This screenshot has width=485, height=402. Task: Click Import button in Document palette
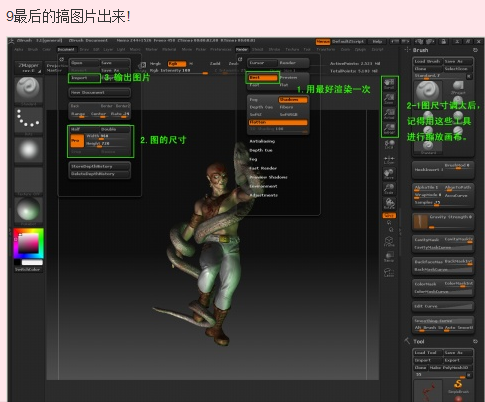point(84,78)
